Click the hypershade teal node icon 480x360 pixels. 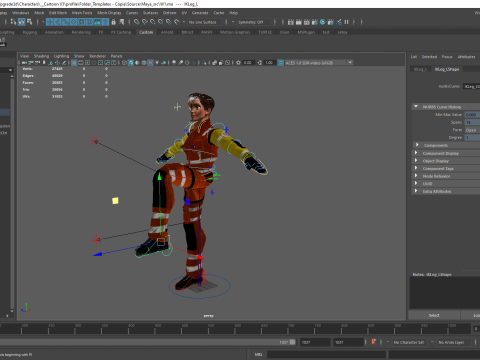tap(339, 22)
